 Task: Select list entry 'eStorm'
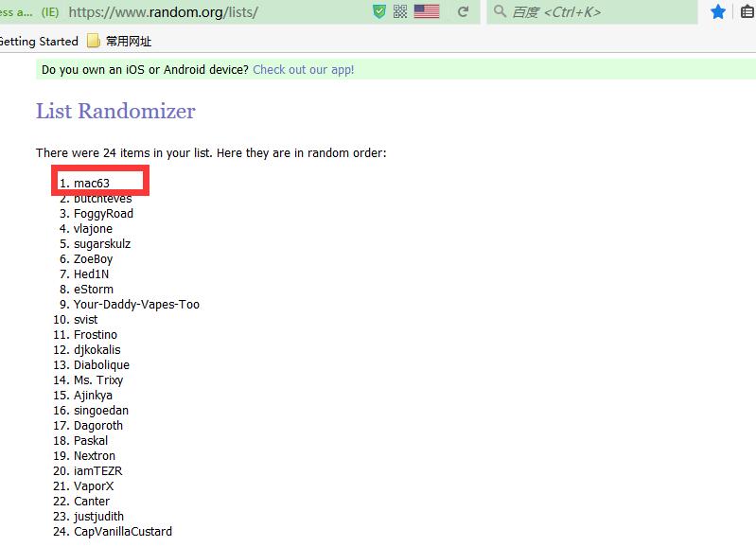coord(94,290)
